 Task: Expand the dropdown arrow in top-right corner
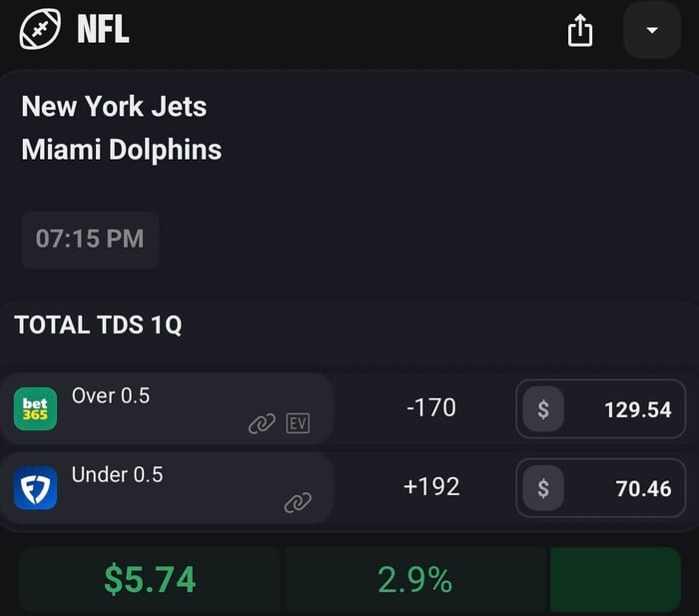pyautogui.click(x=652, y=30)
